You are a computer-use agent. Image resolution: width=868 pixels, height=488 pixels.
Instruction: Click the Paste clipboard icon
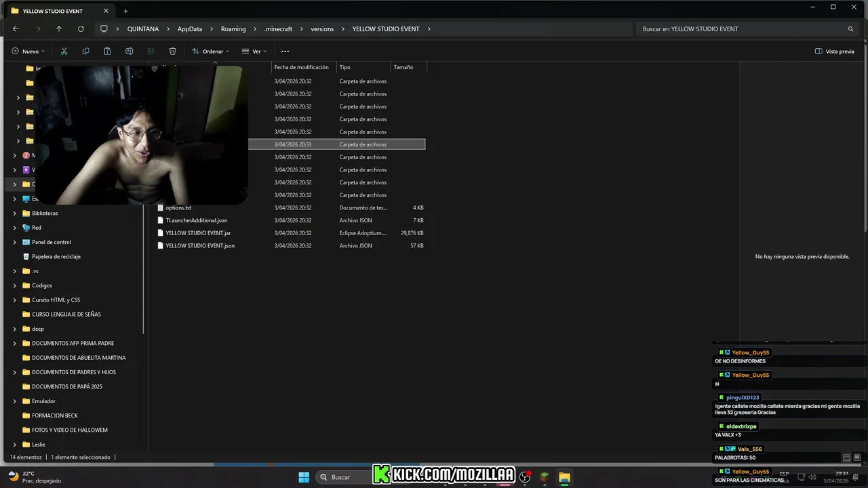(107, 51)
